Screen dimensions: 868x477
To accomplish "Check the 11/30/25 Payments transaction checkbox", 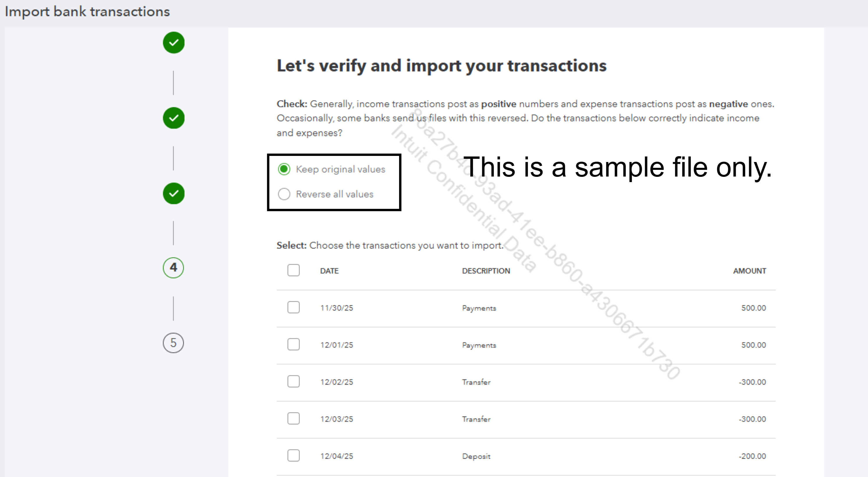I will point(294,307).
